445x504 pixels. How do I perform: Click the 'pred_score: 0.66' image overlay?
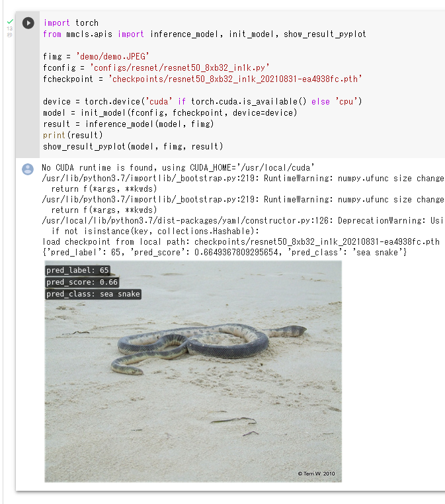[82, 282]
